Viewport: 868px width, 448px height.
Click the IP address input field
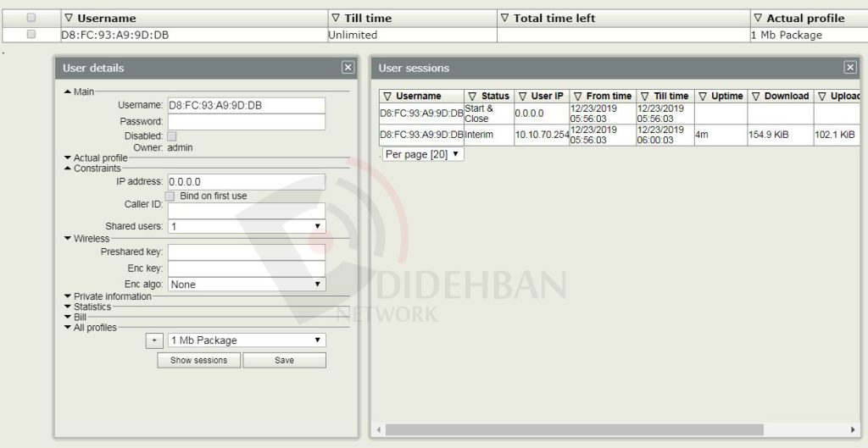[247, 182]
